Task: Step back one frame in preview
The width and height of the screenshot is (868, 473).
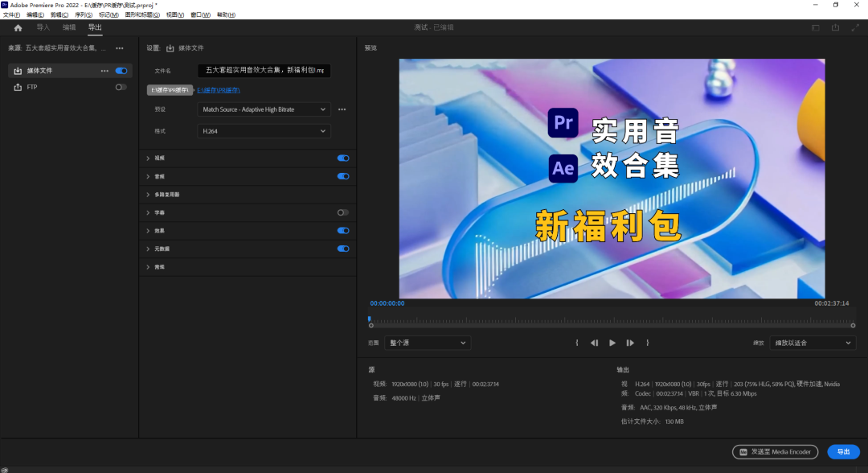Action: point(594,343)
